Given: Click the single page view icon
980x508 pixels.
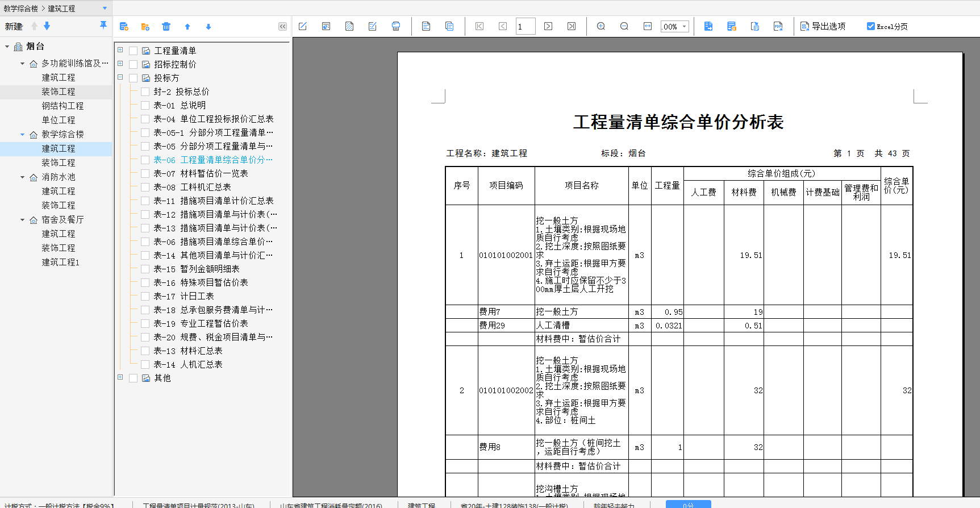Looking at the screenshot, I should click(426, 26).
